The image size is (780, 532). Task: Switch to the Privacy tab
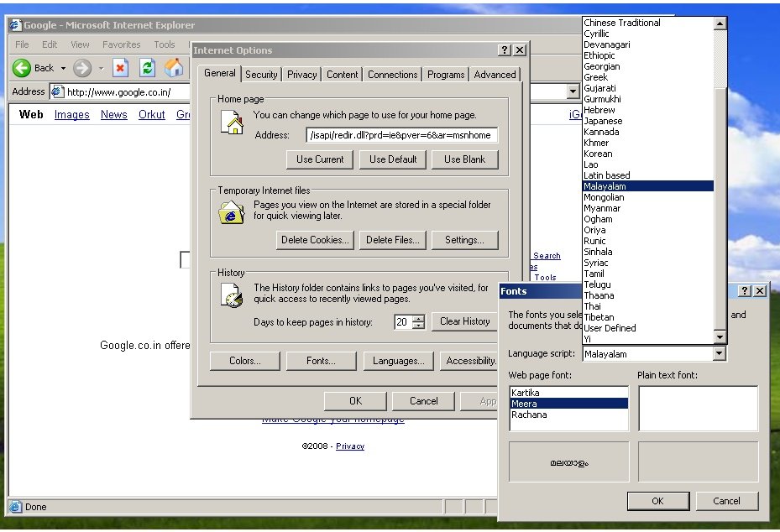302,75
